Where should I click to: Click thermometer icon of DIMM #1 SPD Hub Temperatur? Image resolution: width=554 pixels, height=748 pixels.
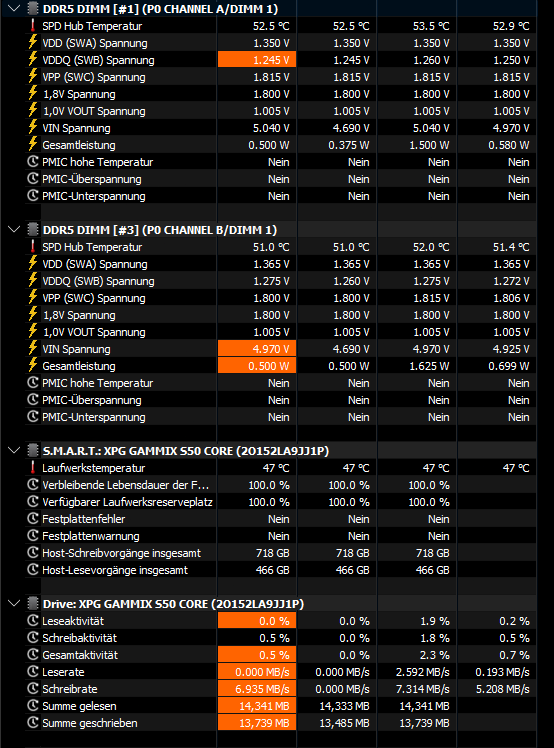click(x=32, y=25)
